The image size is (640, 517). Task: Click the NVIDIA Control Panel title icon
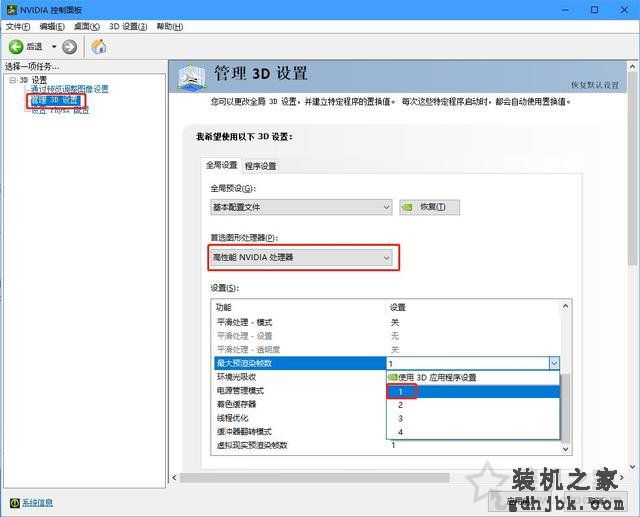pyautogui.click(x=11, y=9)
